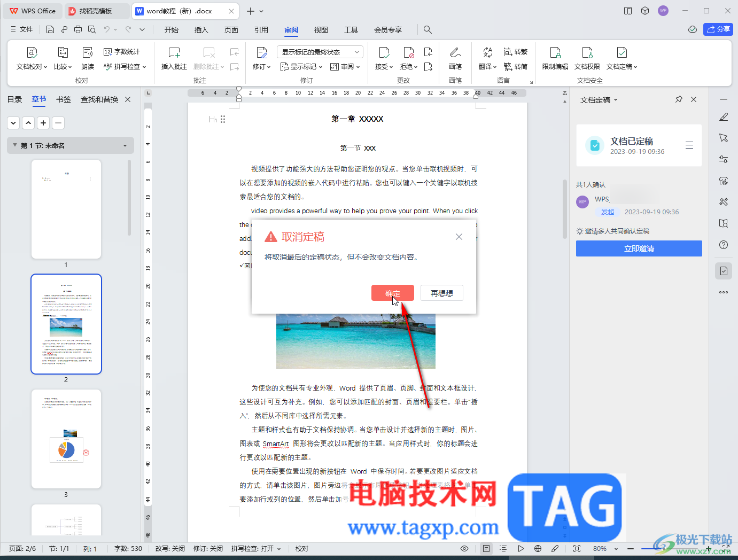Select page 1 thumbnail
The height and width of the screenshot is (560, 738).
pos(66,209)
